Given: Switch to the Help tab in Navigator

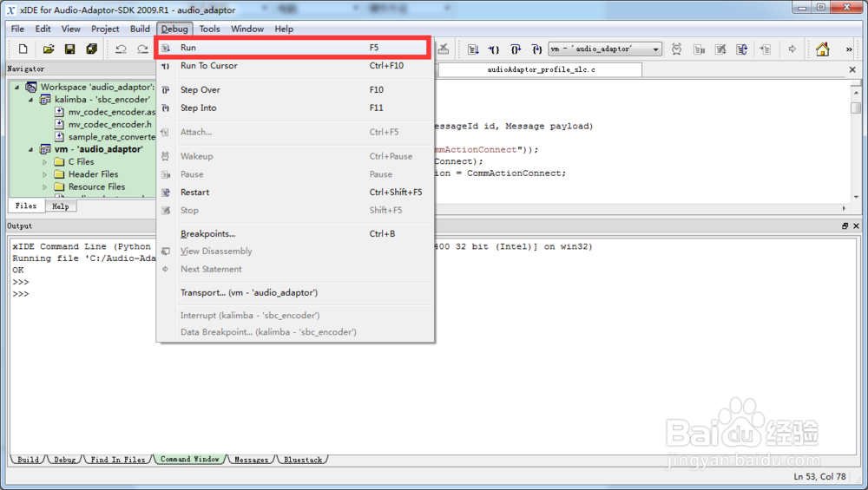Looking at the screenshot, I should pos(61,206).
